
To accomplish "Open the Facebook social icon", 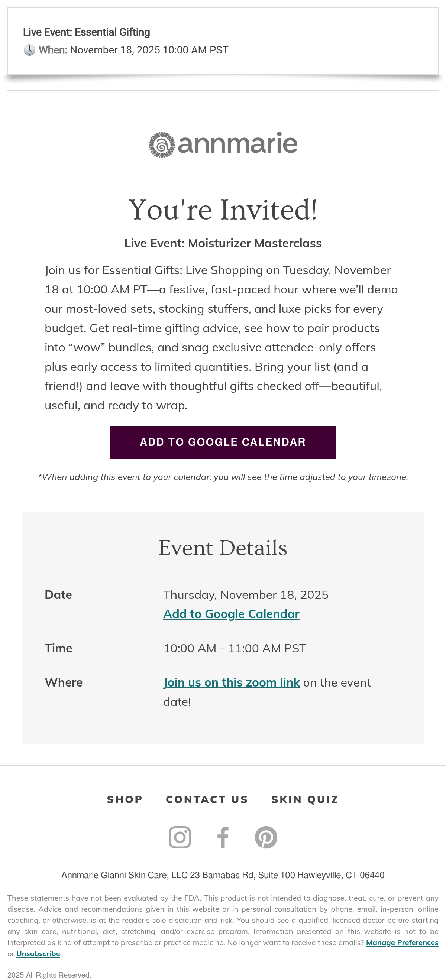I will click(x=223, y=837).
